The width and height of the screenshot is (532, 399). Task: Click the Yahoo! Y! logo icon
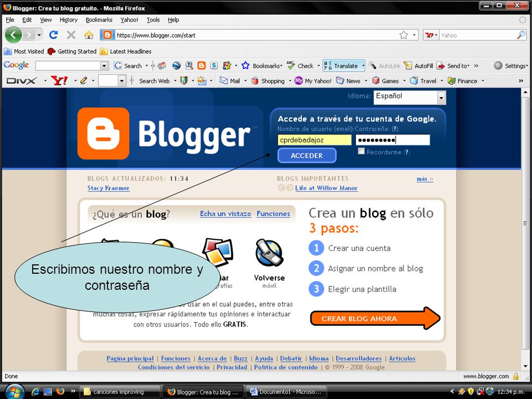(59, 81)
